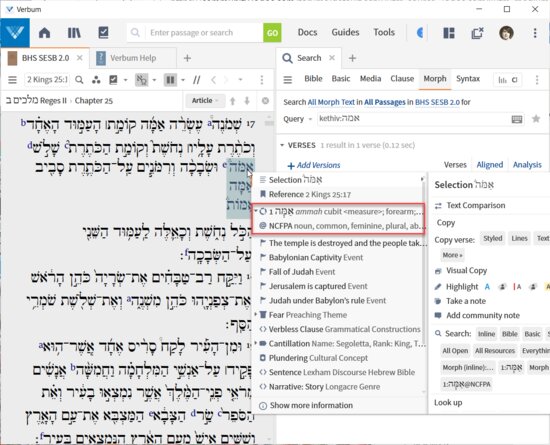
Task: Open the on-screen keyboard icon
Action: [x=517, y=119]
